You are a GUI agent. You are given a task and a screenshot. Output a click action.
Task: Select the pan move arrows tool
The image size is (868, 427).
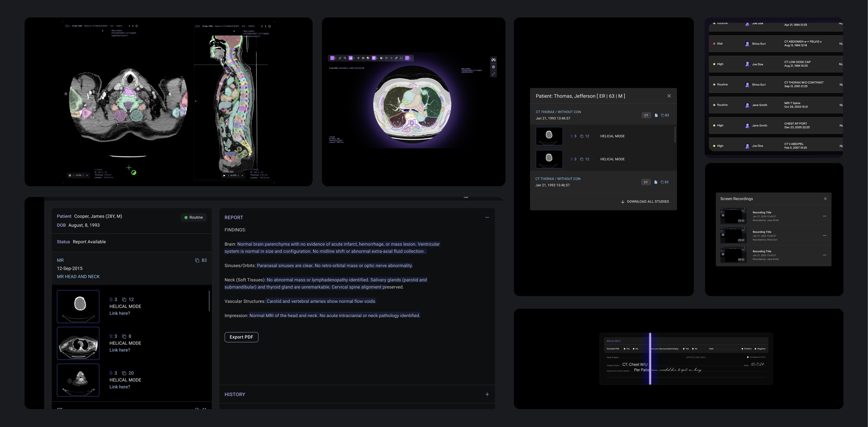358,58
